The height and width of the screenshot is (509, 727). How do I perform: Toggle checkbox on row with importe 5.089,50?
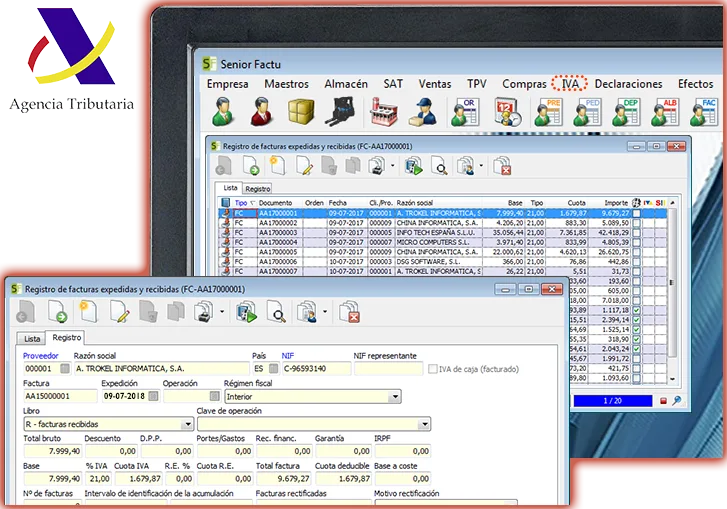pyautogui.click(x=637, y=223)
